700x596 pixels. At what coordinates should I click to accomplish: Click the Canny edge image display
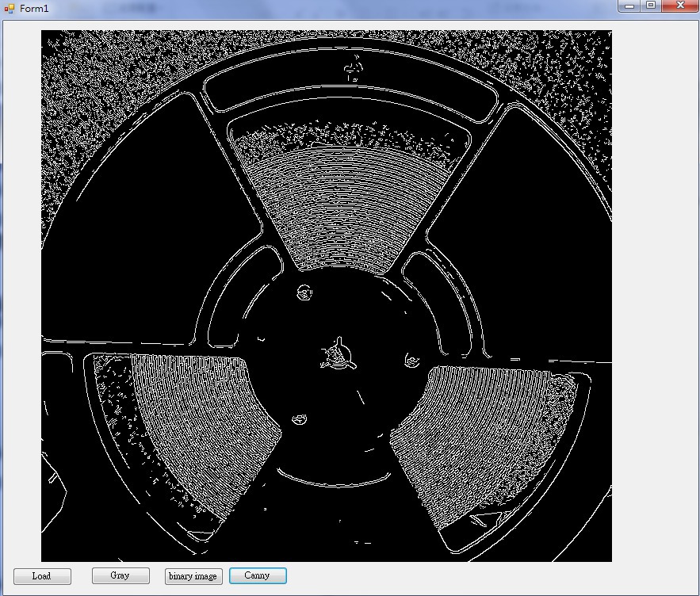click(327, 296)
